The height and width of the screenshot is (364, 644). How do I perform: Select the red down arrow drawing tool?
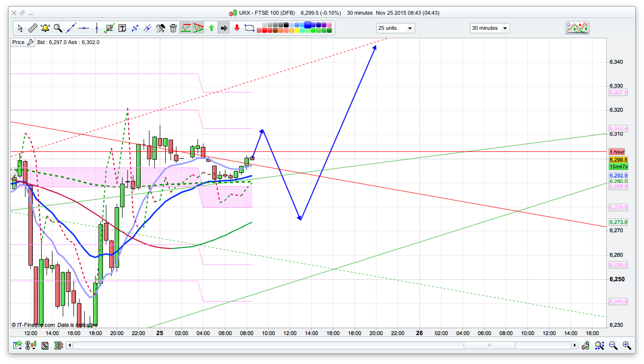point(237,28)
